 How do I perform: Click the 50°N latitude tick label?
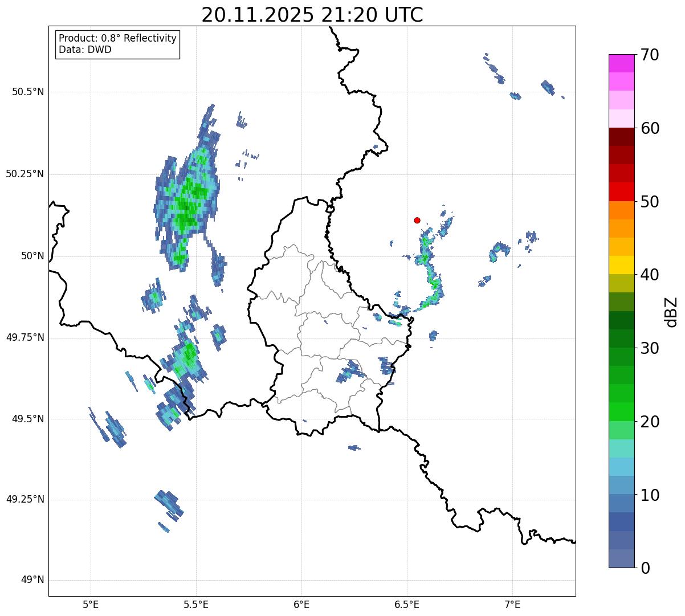click(32, 256)
